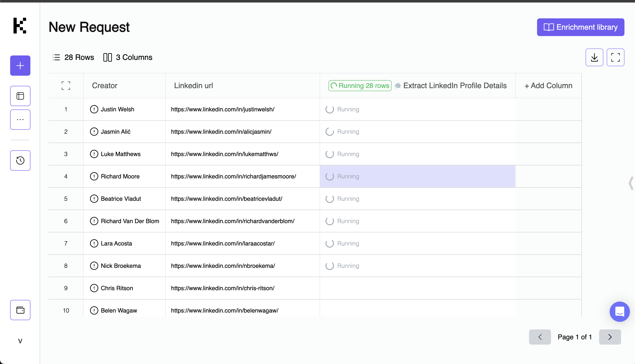Select the row selector checkbox for row 1

pos(66,109)
